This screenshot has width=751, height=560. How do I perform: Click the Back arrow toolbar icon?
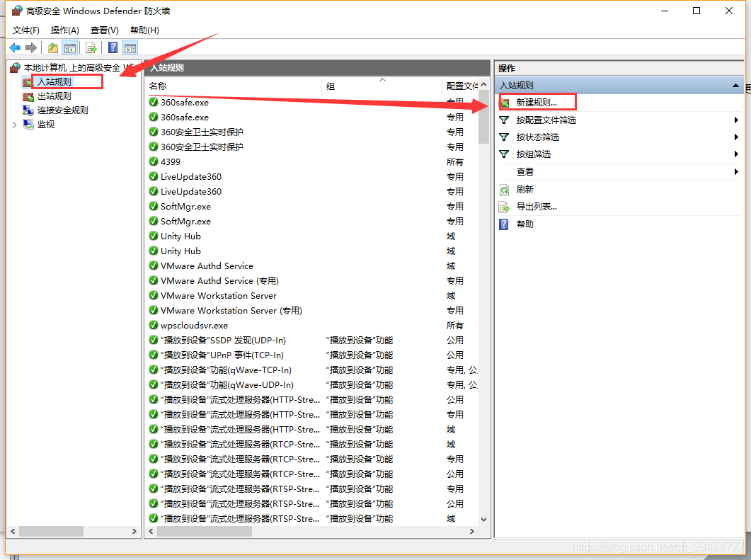pos(15,48)
